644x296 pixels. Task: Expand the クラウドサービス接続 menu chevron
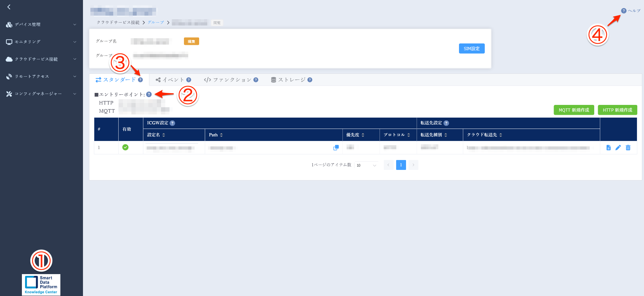[x=75, y=59]
